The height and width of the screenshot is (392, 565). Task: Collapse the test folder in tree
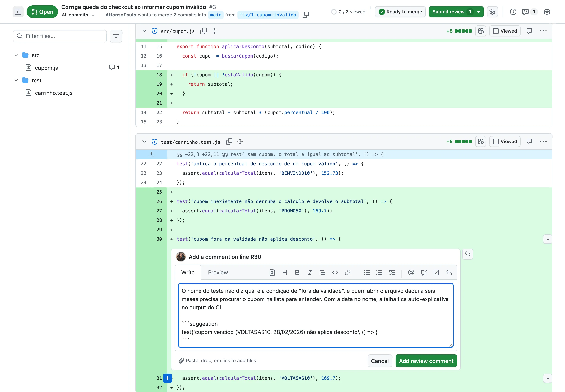pos(16,80)
